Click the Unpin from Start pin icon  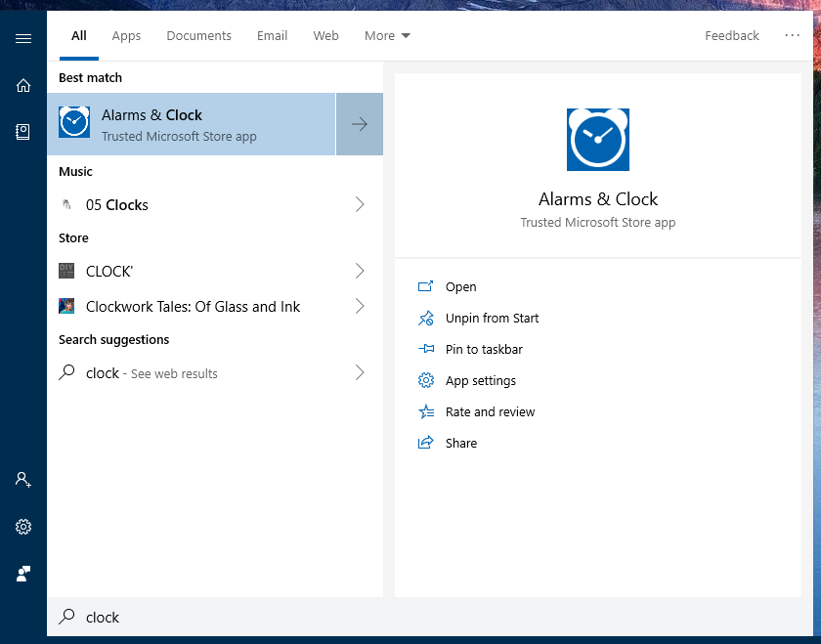point(426,318)
